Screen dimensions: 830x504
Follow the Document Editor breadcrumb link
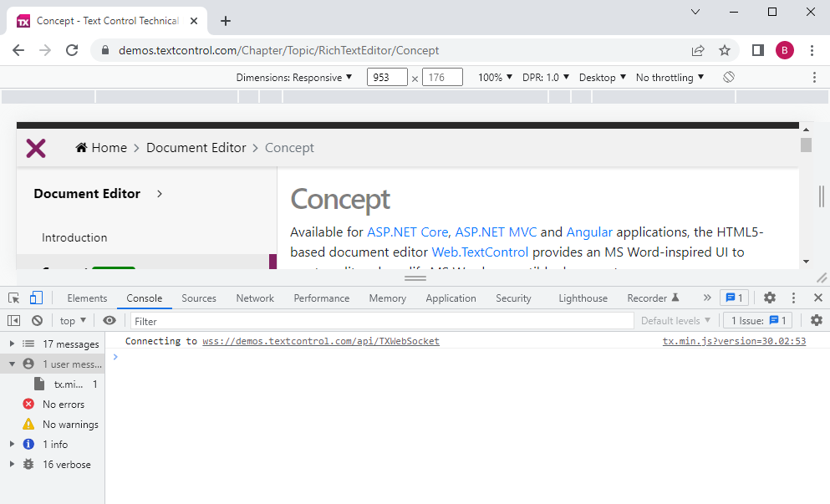(196, 147)
